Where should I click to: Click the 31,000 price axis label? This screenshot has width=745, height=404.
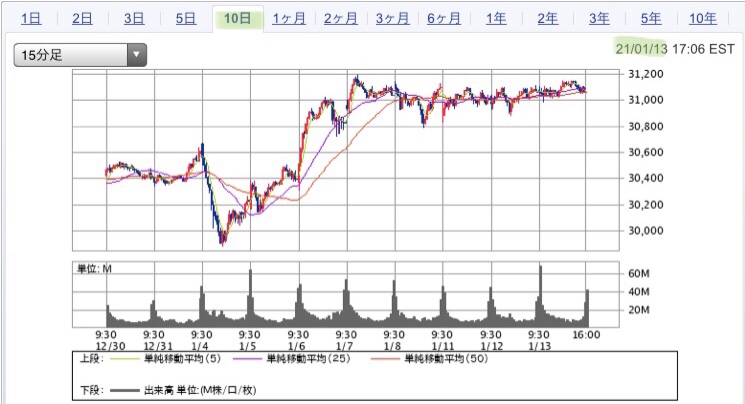(646, 100)
